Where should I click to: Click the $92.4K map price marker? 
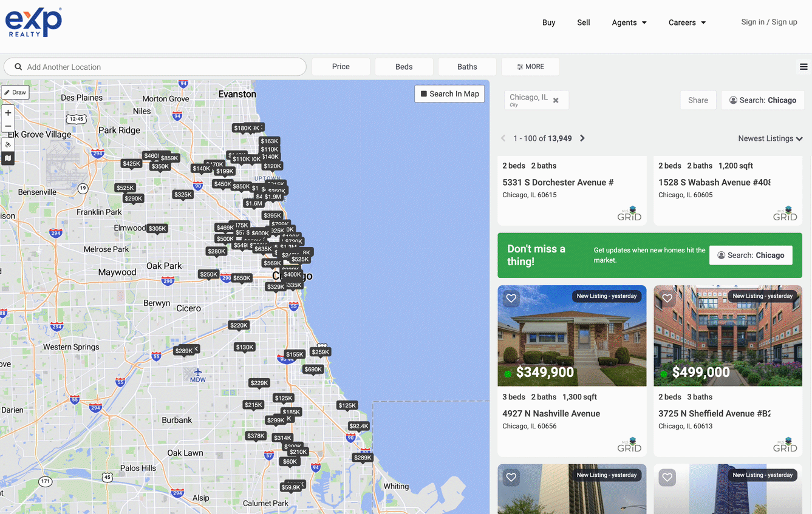click(x=359, y=426)
